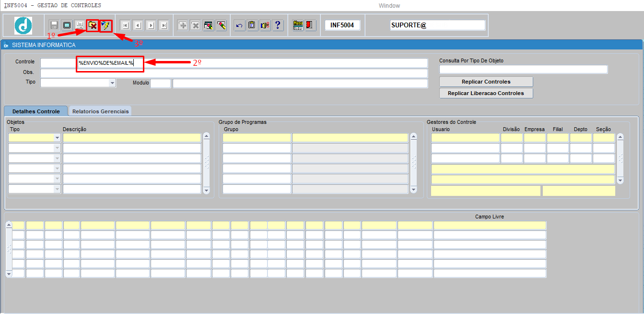This screenshot has width=644, height=314.
Task: Click the Menu icon in toolbar
Action: click(298, 25)
